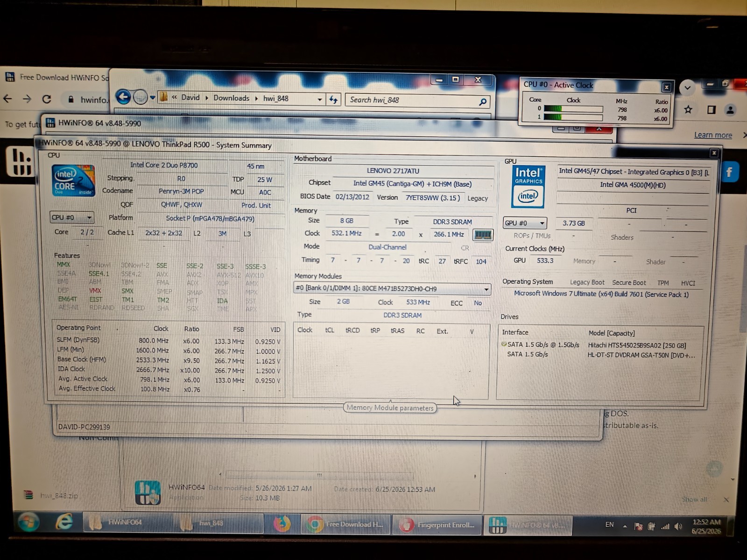Click the horizontal scrollbar in Explorer

[320, 476]
